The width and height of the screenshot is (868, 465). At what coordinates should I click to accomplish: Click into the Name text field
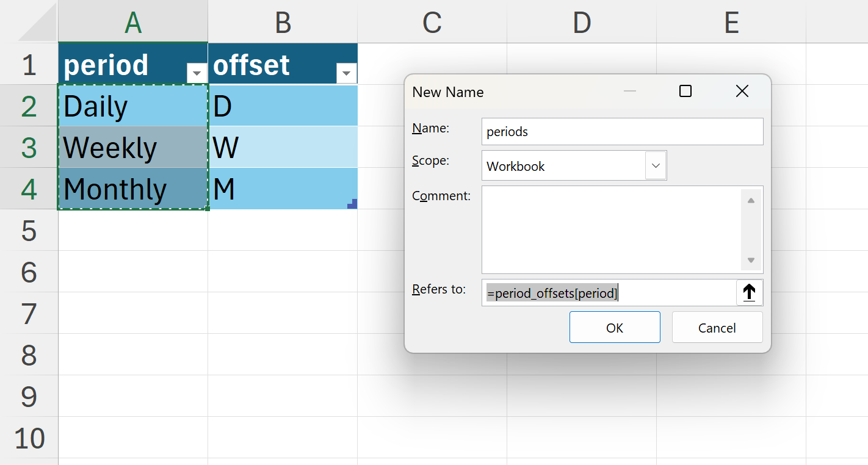tap(621, 132)
